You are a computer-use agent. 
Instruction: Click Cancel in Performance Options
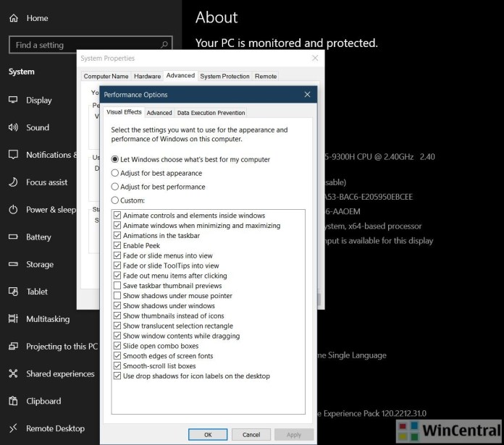coord(251,434)
